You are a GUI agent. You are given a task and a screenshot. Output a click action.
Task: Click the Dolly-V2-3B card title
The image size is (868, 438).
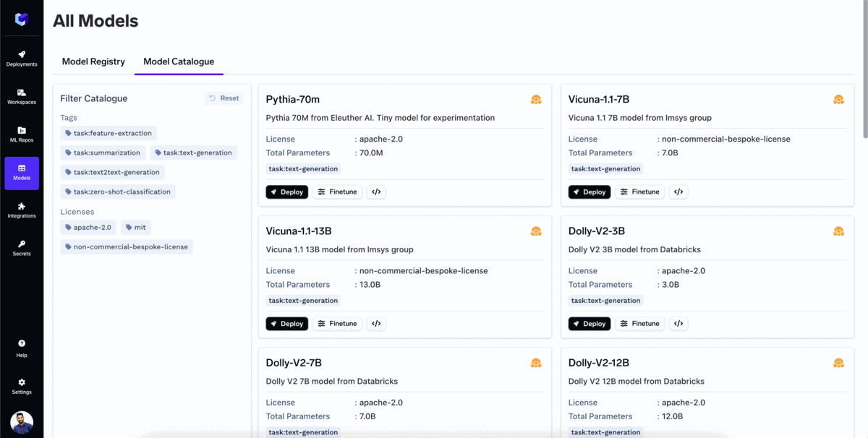tap(597, 231)
